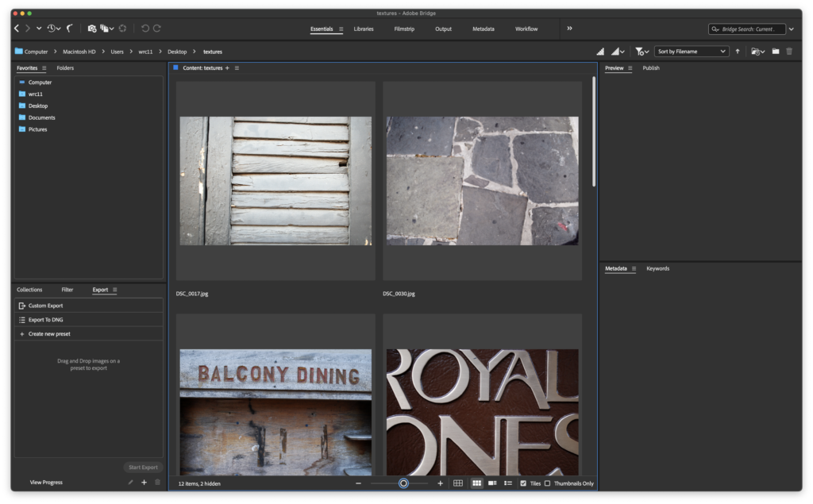
Task: Click the thumbnail size slider handle
Action: 403,483
